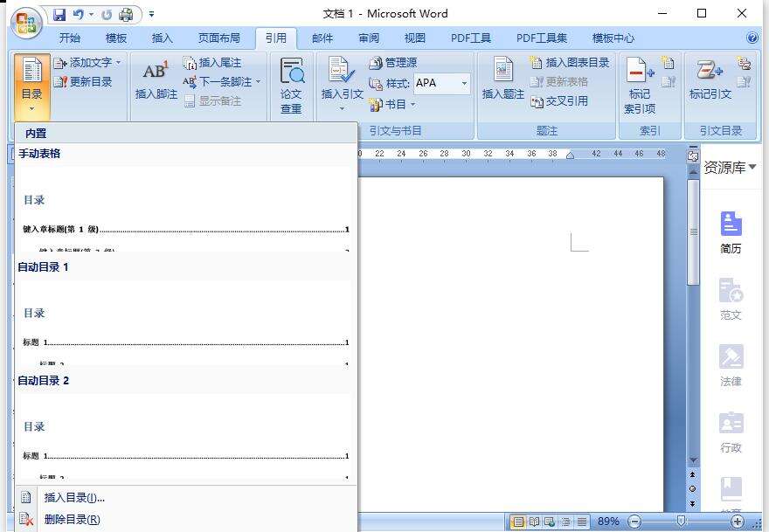Switch to Full Screen Reading view
This screenshot has width=769, height=532.
point(534,522)
